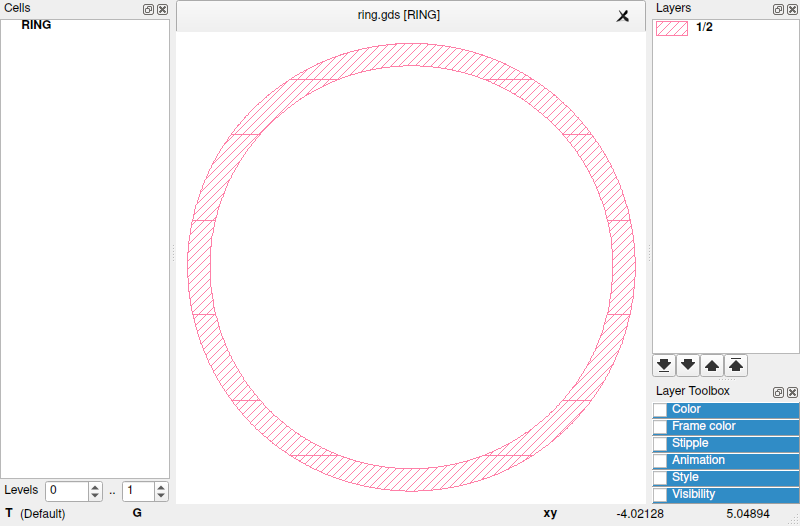The width and height of the screenshot is (800, 526).
Task: Float the Layer Toolbox panel
Action: (778, 392)
